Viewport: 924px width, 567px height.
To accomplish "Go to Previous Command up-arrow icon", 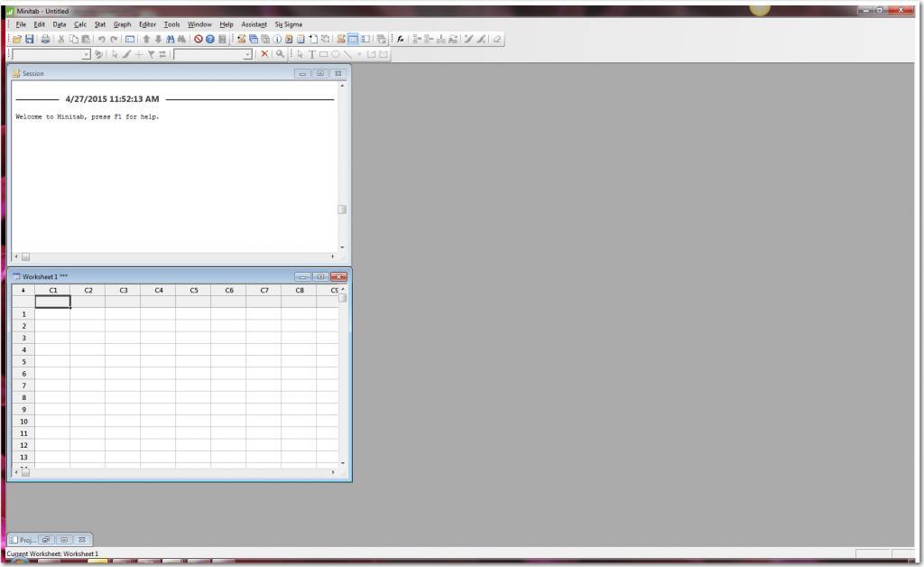I will (x=146, y=39).
